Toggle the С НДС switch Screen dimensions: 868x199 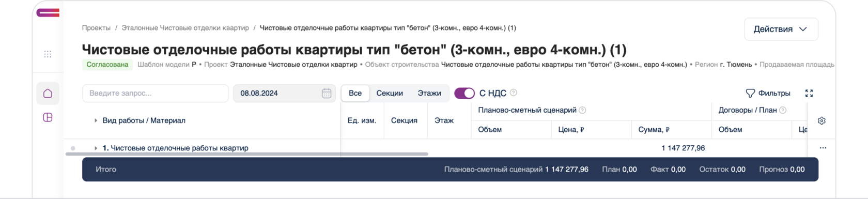pos(464,93)
